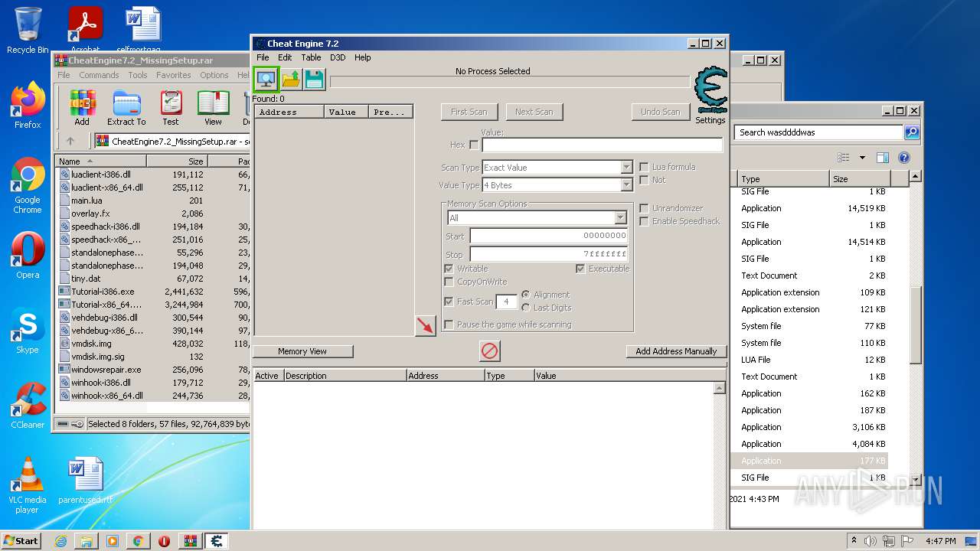Open Cheat Engine D3D menu

338,57
